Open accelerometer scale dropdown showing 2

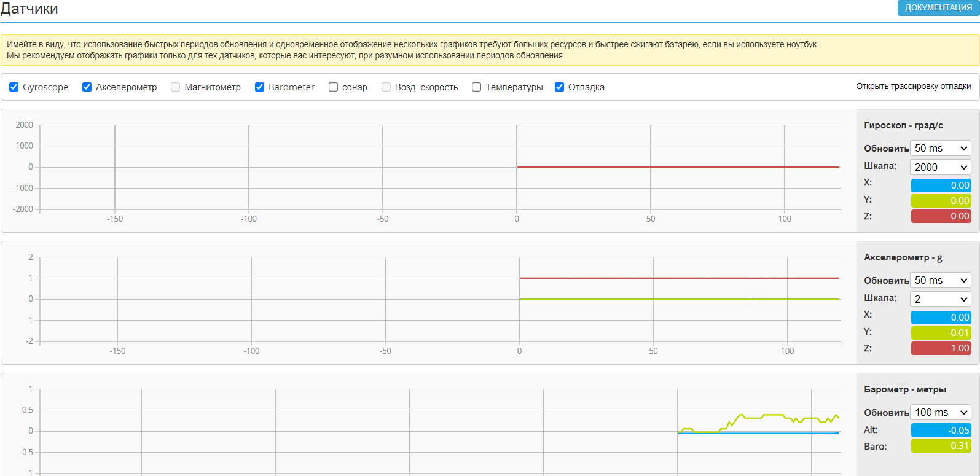click(x=940, y=299)
